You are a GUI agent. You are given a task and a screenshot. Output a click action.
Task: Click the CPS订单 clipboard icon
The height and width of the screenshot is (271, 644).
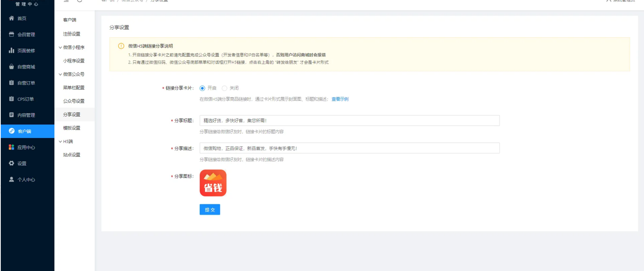pyautogui.click(x=11, y=99)
